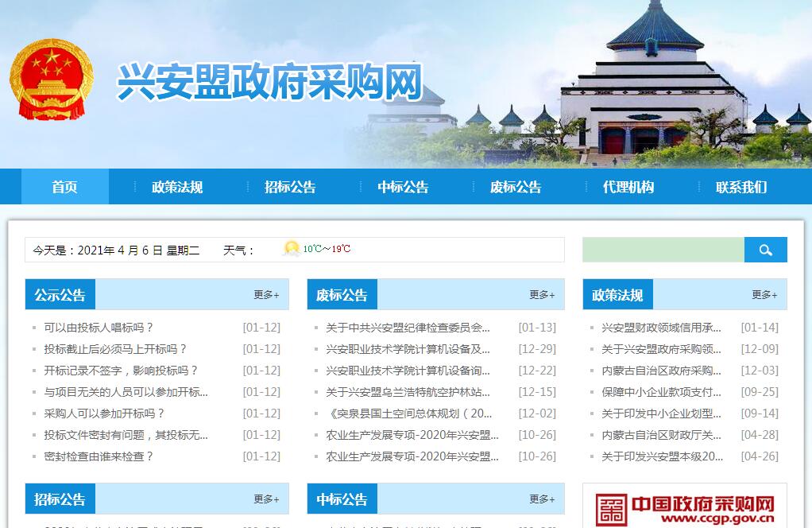This screenshot has width=812, height=528.
Task: Expand 更多+ in the 公示公告 section
Action: [266, 295]
